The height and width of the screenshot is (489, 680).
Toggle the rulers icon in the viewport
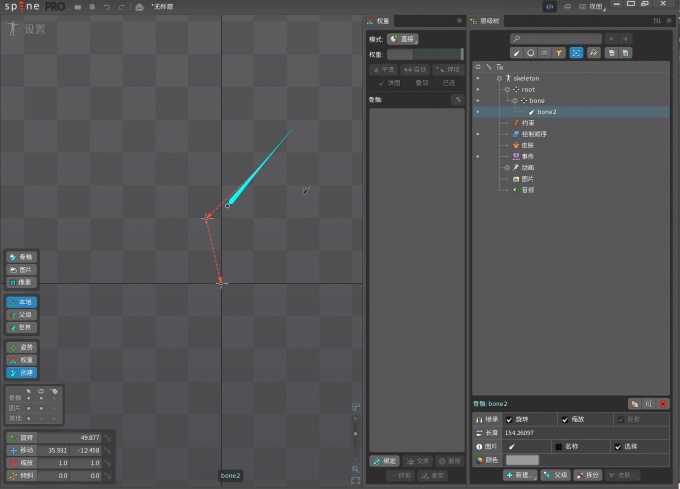(356, 407)
